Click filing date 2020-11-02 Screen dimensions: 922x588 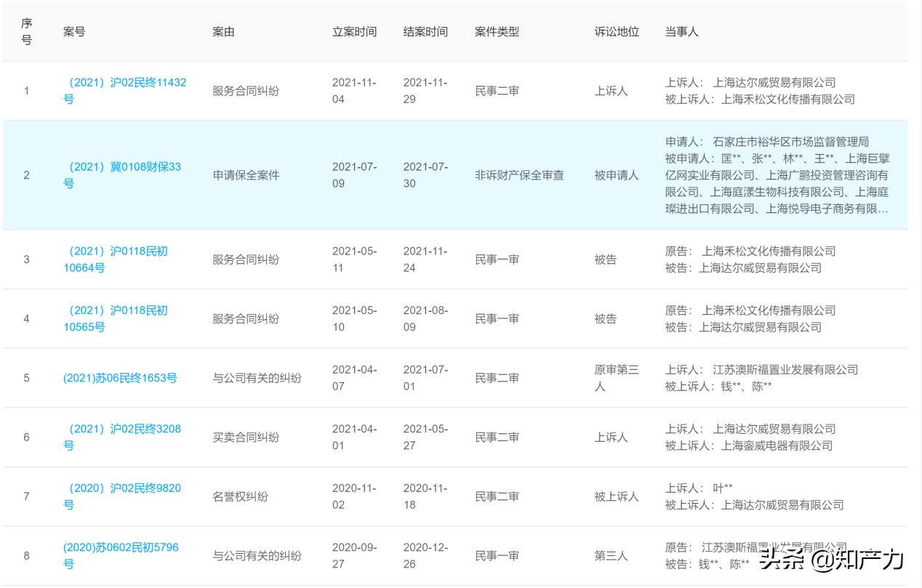[x=354, y=496]
